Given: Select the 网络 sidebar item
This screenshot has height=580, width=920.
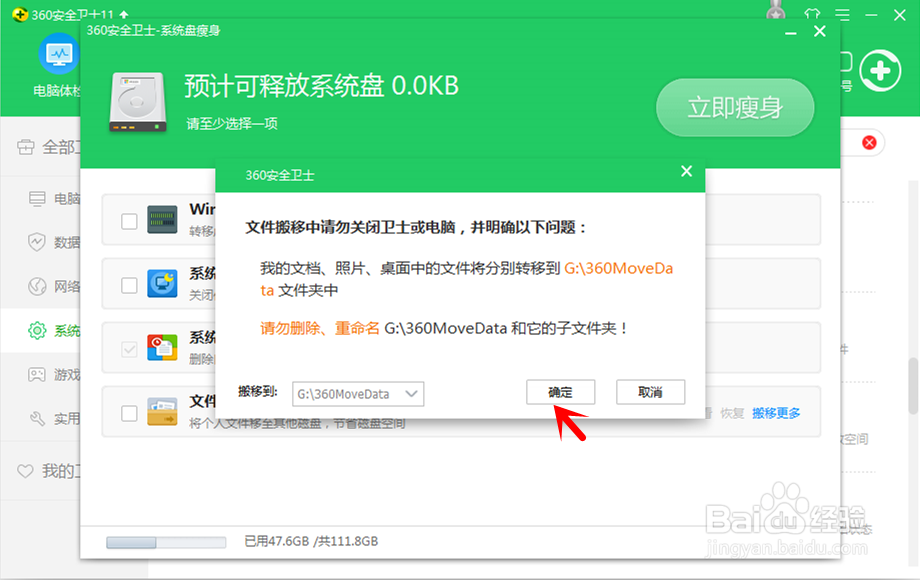Looking at the screenshot, I should [x=54, y=286].
